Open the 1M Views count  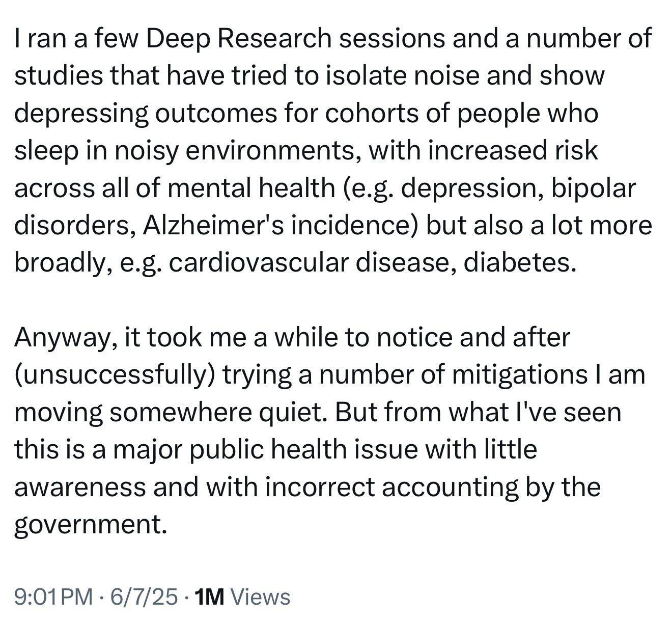242,597
